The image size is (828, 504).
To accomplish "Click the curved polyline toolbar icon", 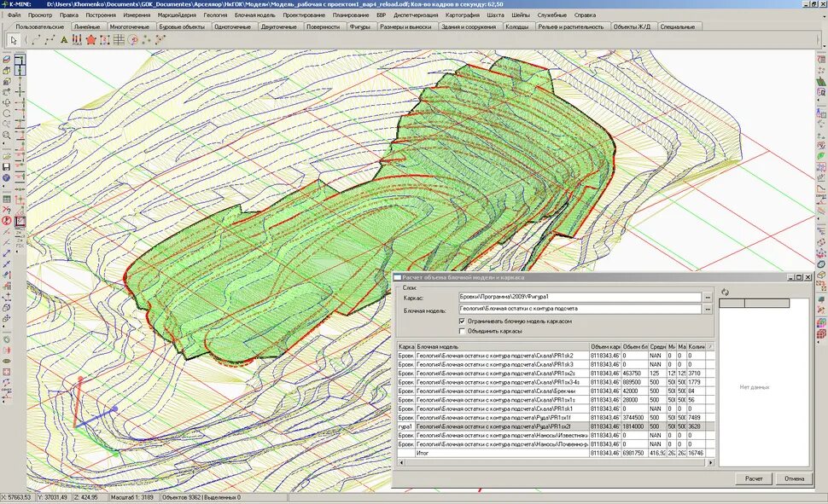I will tap(36, 39).
